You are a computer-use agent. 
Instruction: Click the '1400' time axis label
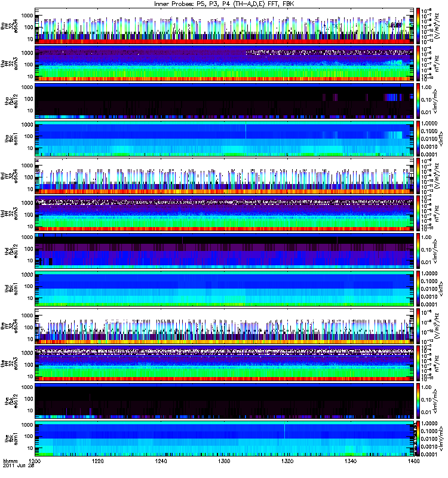click(413, 461)
